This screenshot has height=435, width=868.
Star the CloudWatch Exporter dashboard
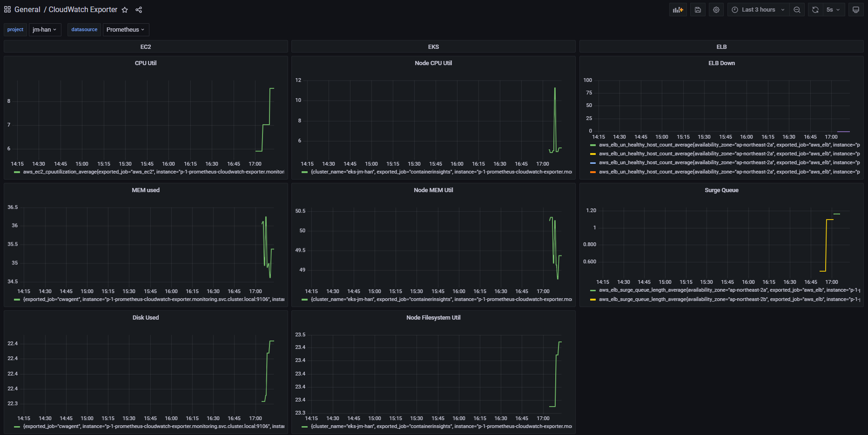click(125, 10)
